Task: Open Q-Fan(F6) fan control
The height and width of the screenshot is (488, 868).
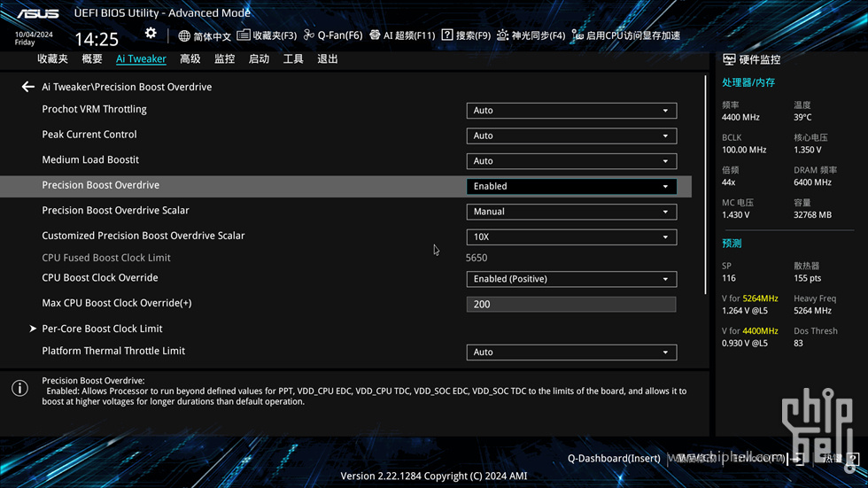Action: (x=333, y=35)
